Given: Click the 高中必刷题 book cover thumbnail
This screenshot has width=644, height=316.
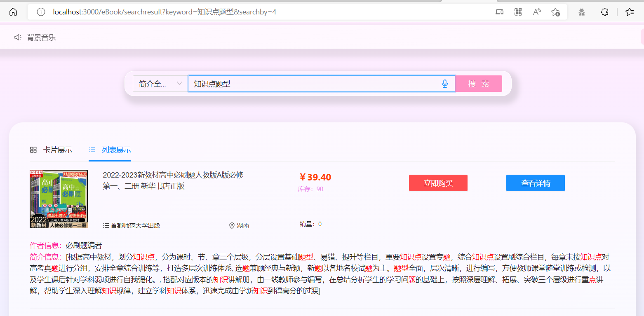Looking at the screenshot, I should pyautogui.click(x=59, y=199).
